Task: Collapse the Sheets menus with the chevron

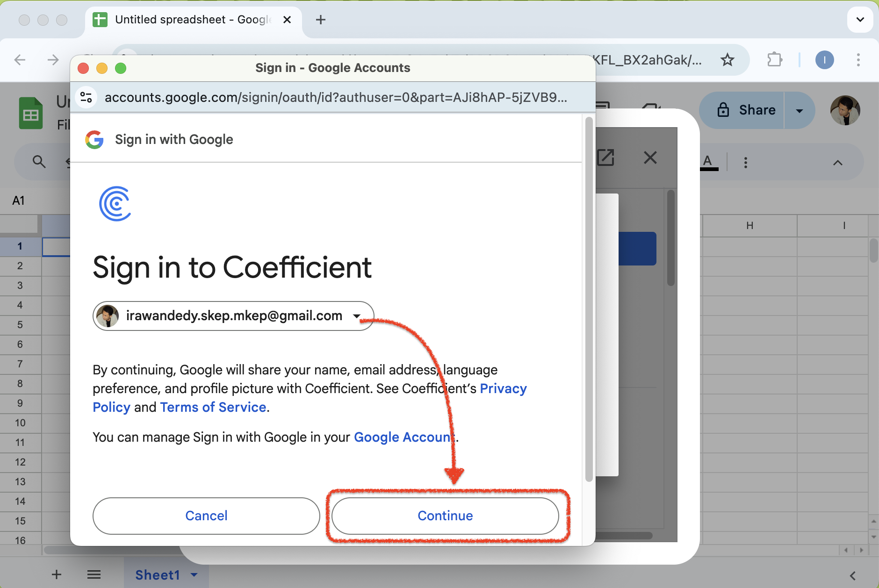Action: coord(838,163)
